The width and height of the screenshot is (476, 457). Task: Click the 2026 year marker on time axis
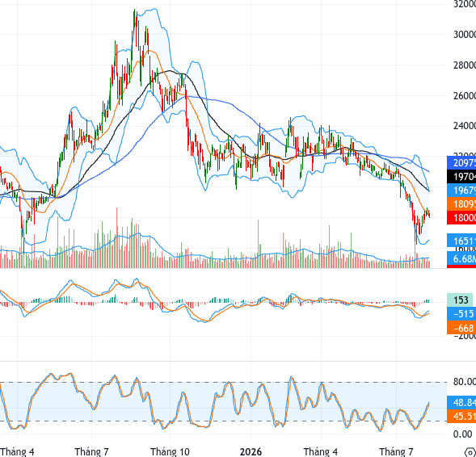(x=251, y=452)
